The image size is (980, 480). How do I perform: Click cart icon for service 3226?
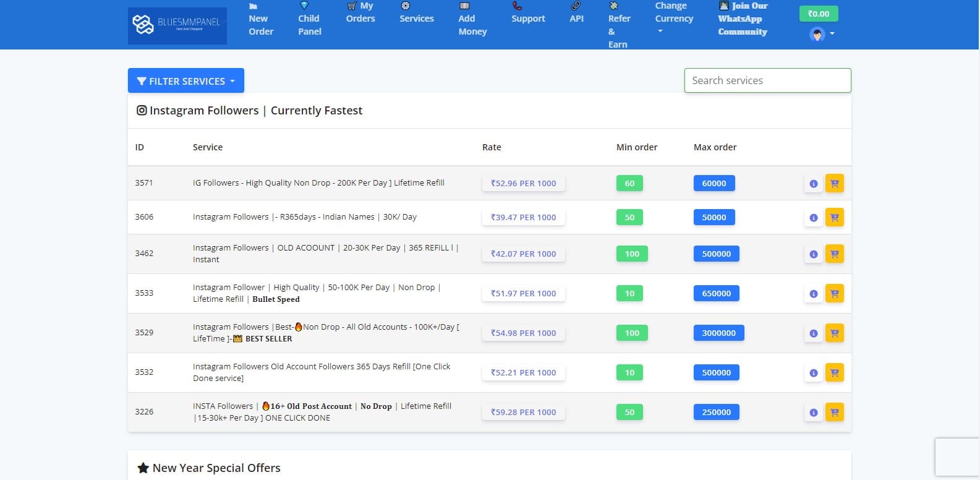coord(834,413)
